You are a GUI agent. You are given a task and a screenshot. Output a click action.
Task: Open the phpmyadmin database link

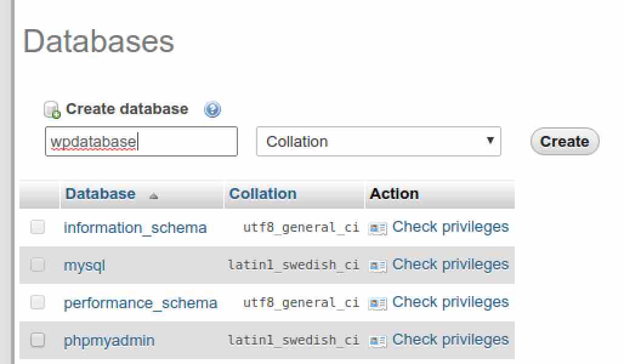[x=109, y=341]
